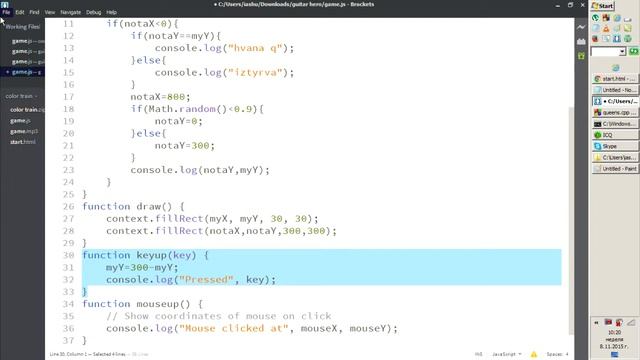Click the Working Files header

pos(22,27)
